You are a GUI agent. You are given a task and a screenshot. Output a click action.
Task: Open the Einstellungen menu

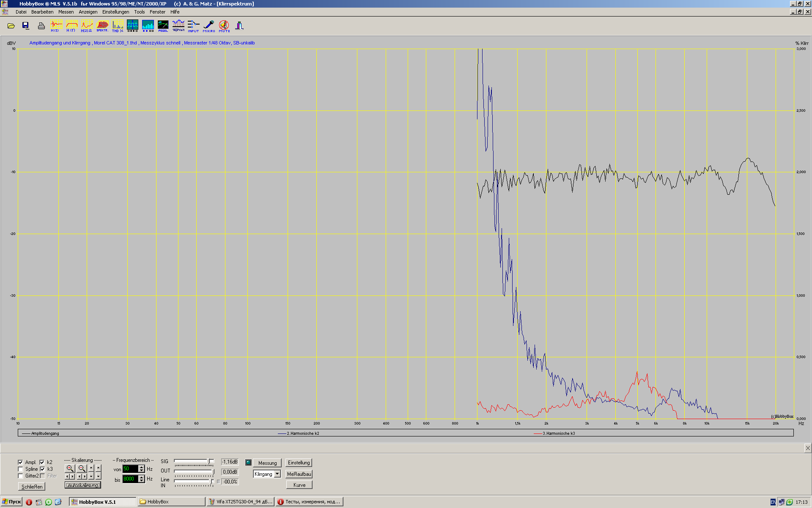115,12
